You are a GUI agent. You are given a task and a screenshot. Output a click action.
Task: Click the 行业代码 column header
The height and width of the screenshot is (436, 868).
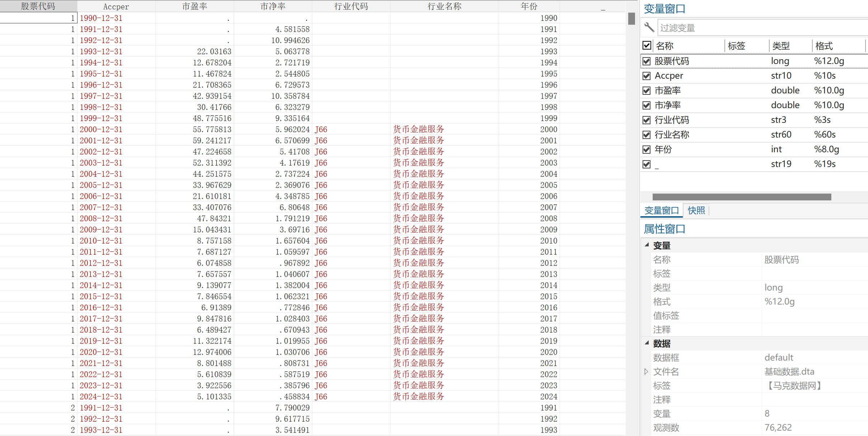351,6
